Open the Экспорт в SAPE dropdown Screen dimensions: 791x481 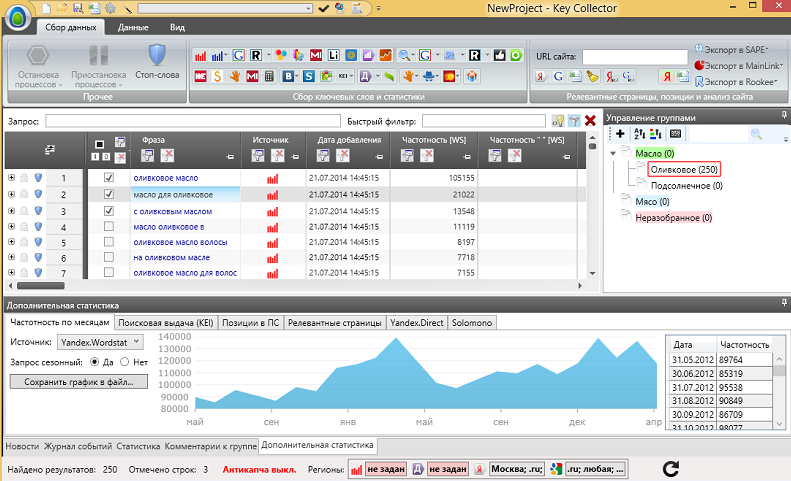[x=737, y=49]
